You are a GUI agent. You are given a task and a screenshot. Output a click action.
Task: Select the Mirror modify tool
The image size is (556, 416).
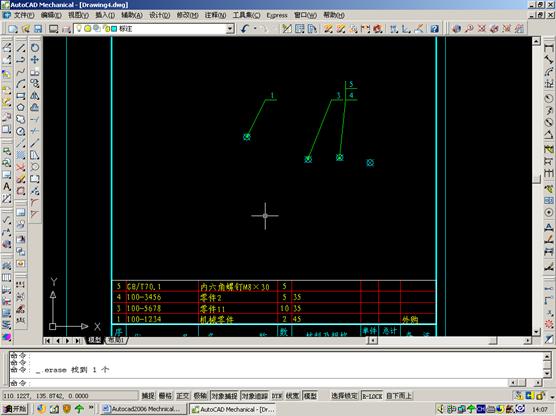click(x=35, y=96)
